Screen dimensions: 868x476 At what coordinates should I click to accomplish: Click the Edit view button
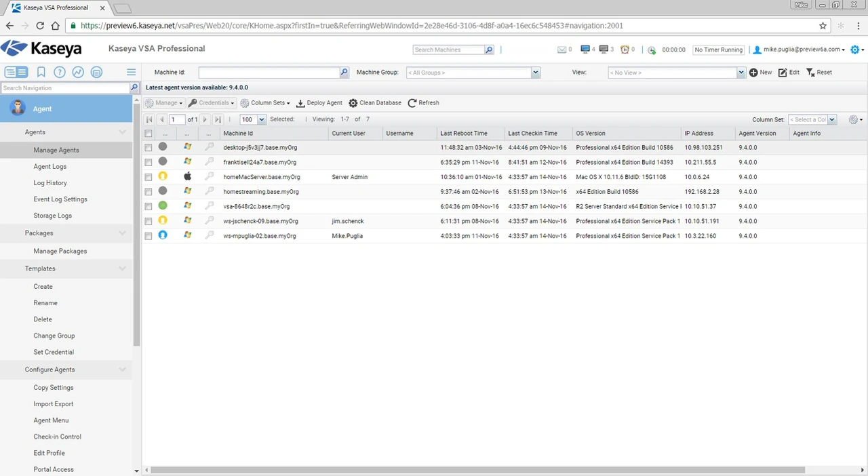(x=789, y=73)
